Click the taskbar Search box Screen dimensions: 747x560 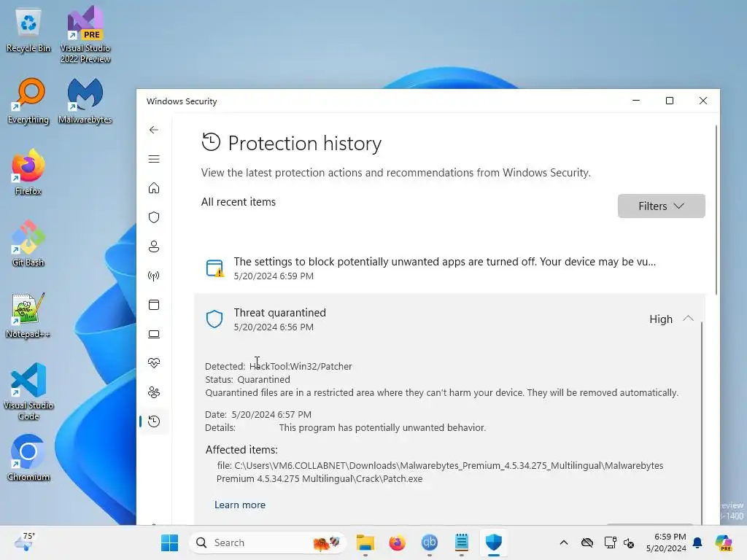pos(268,542)
